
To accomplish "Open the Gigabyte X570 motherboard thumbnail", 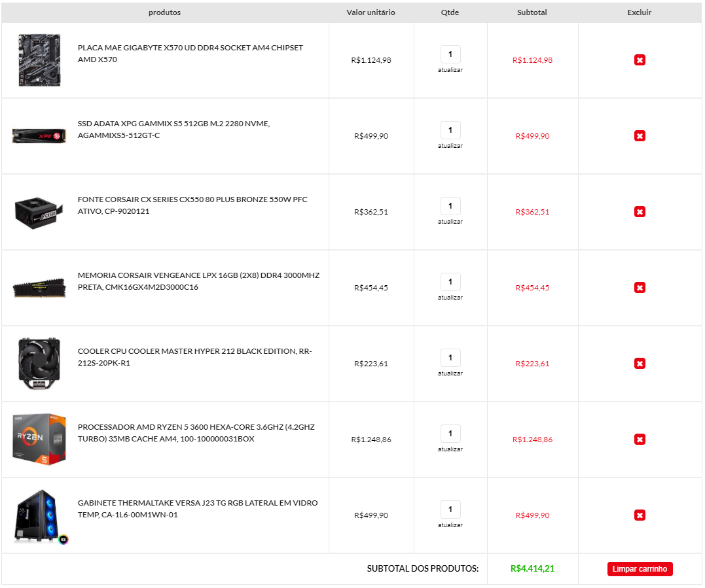I will [39, 60].
